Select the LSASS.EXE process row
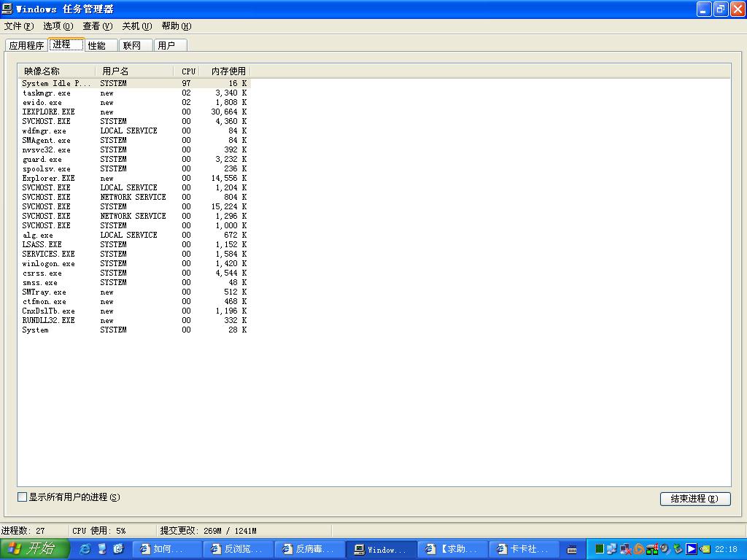Image resolution: width=747 pixels, height=560 pixels. coord(134,245)
